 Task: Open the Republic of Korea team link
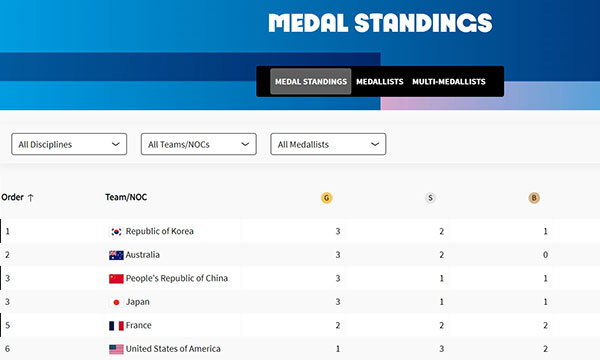(x=160, y=231)
